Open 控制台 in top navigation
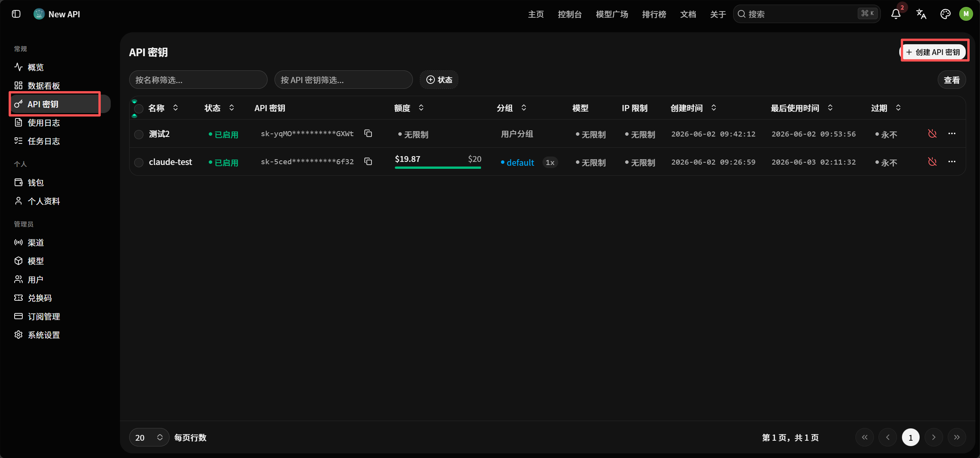 (x=569, y=14)
